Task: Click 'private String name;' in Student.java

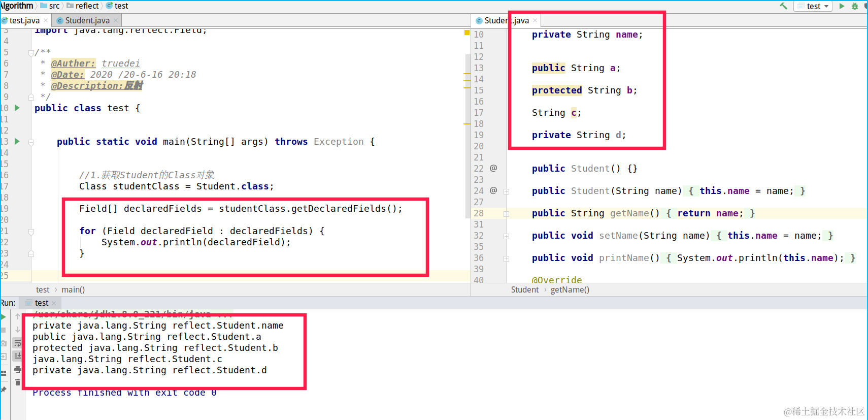Action: pos(587,34)
